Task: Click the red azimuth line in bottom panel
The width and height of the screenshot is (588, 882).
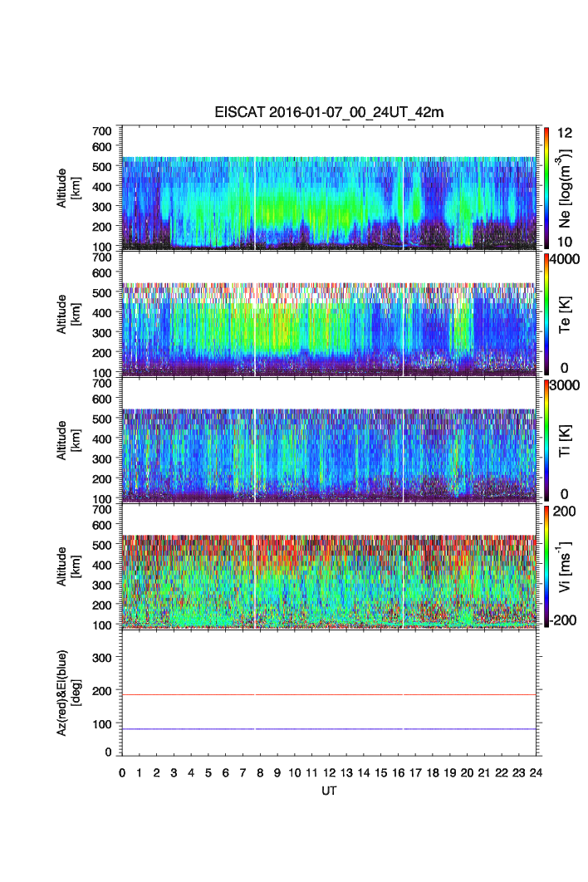Action: point(329,695)
